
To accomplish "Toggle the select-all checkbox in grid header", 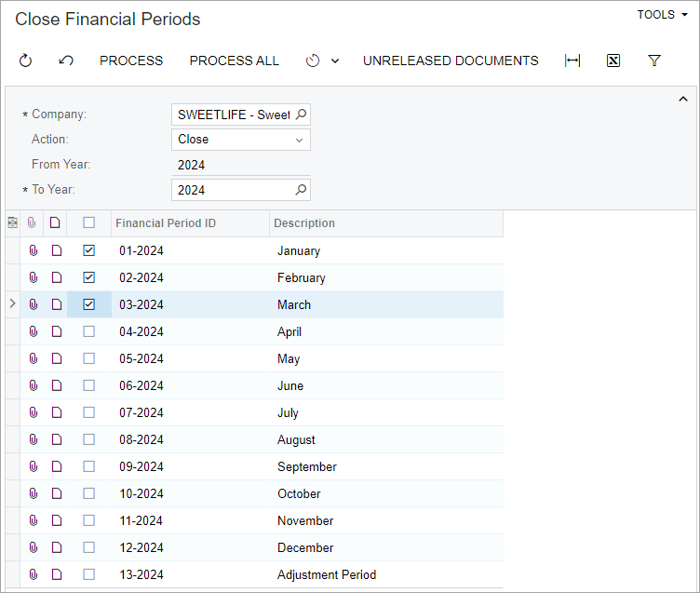I will [89, 223].
